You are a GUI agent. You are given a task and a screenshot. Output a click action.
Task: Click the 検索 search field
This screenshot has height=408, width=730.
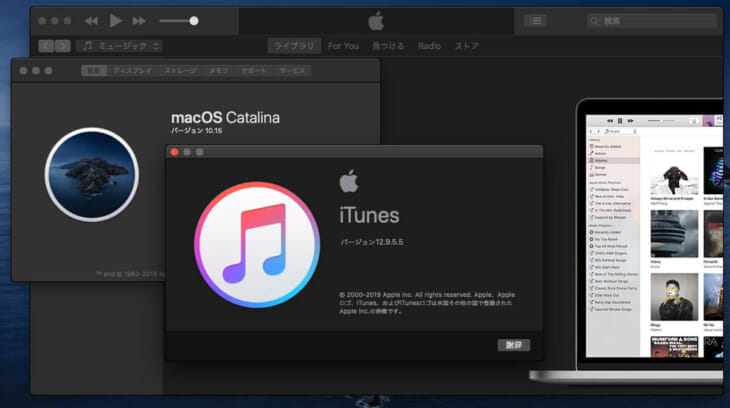(650, 20)
